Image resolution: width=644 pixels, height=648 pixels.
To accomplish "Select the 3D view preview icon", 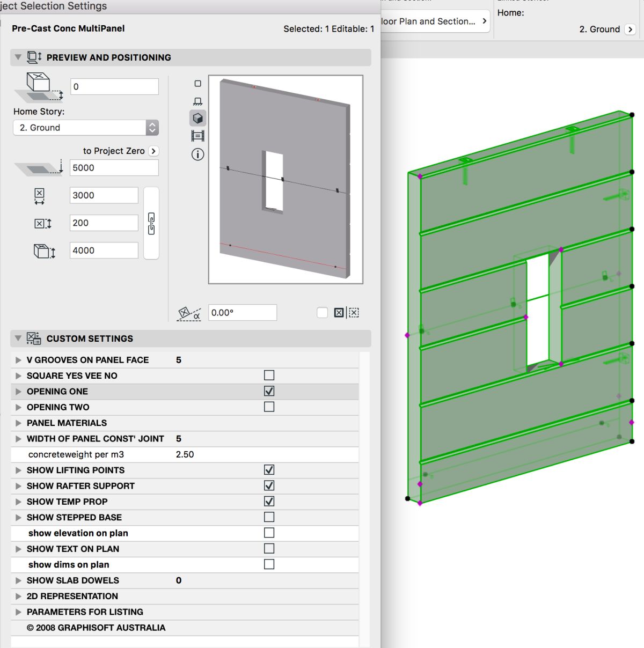I will [197, 118].
